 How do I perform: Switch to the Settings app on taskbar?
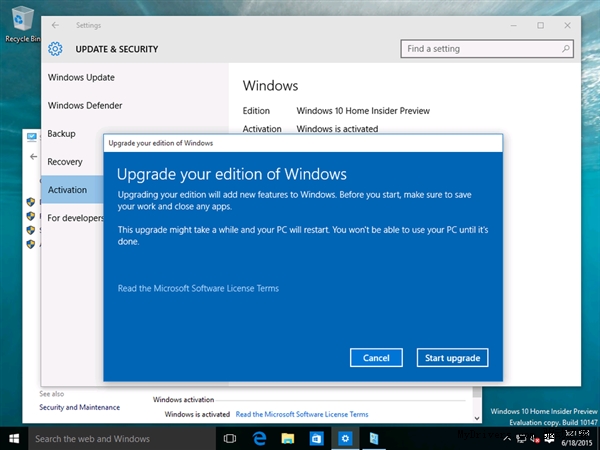[345, 439]
